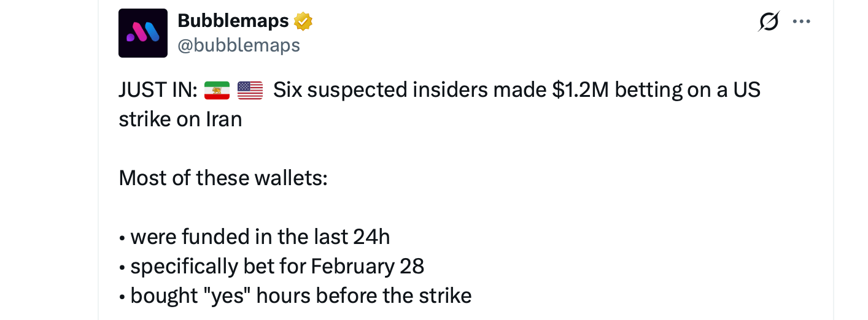This screenshot has width=868, height=320.
Task: Open the three-dot more options menu
Action: (802, 22)
